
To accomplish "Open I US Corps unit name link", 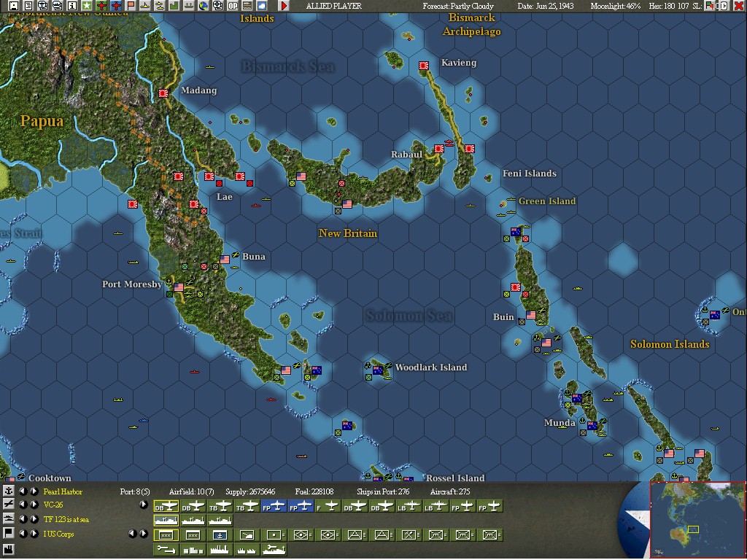I will coord(58,534).
